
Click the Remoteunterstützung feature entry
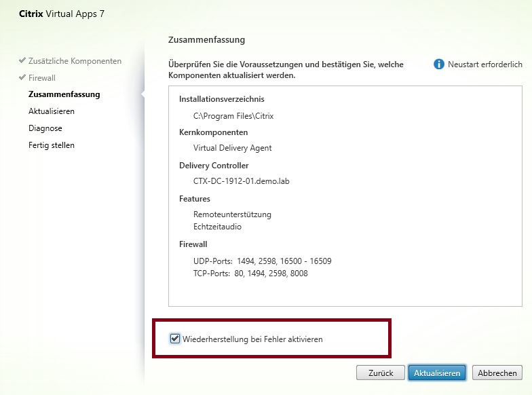(x=232, y=214)
